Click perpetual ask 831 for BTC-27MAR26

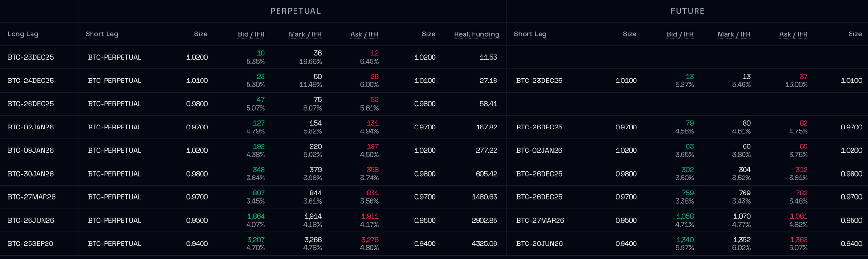(x=372, y=193)
